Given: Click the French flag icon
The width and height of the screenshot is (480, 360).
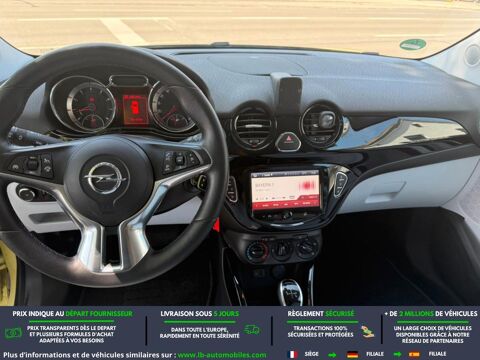Looking at the screenshot, I should click(x=293, y=354).
